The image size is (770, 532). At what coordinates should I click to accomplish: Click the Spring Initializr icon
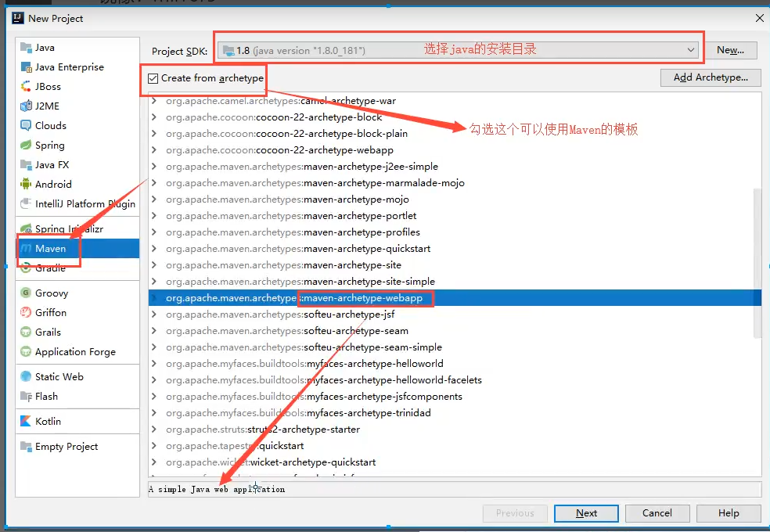point(26,228)
